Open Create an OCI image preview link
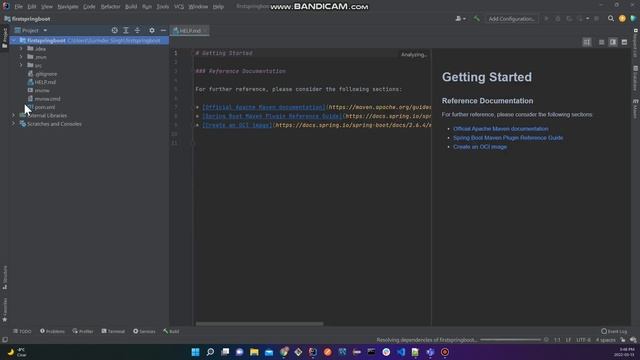This screenshot has width=640, height=360. (480, 147)
